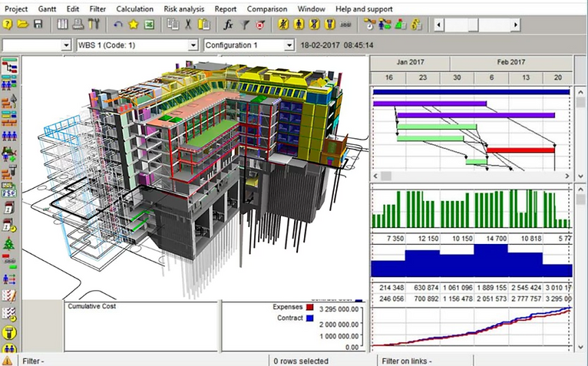Open the Help and support menu
This screenshot has height=366, width=588.
(x=364, y=9)
